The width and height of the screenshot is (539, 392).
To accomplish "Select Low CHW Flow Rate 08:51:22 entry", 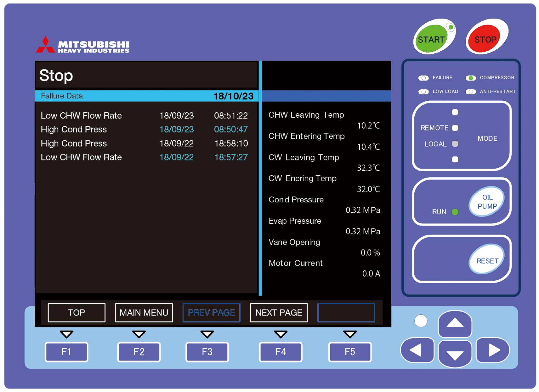I will point(144,115).
